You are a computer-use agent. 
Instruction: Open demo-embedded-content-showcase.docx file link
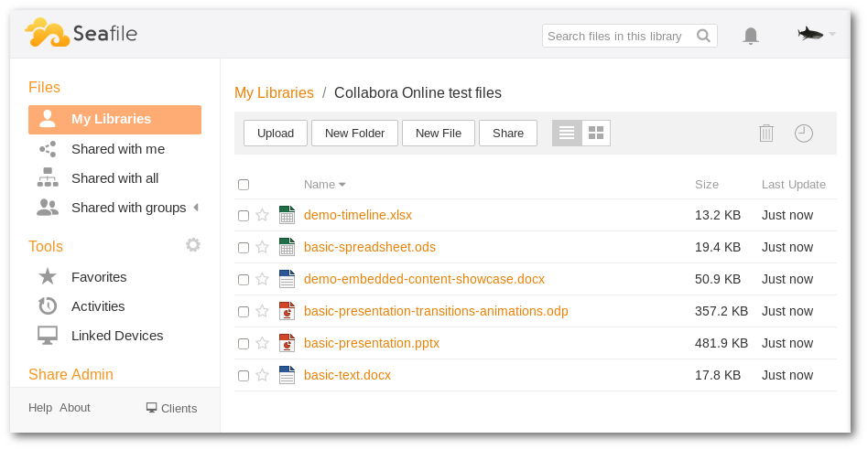click(x=424, y=279)
